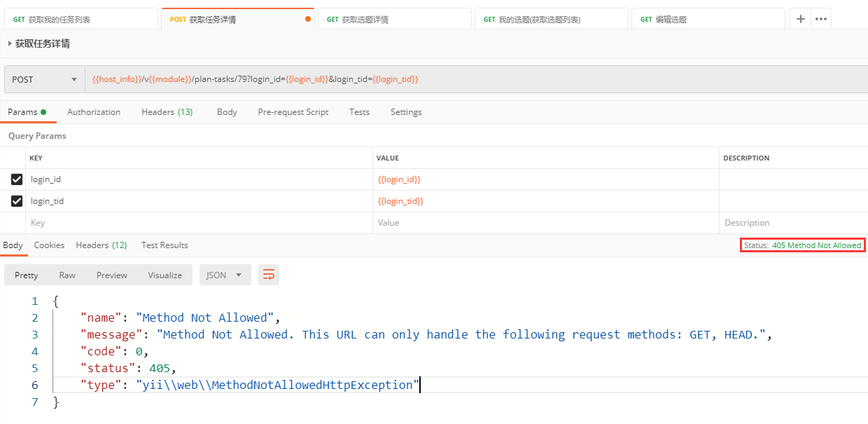Click the orange unsaved dot on active tab
Screen dimensions: 868x424
pos(308,20)
